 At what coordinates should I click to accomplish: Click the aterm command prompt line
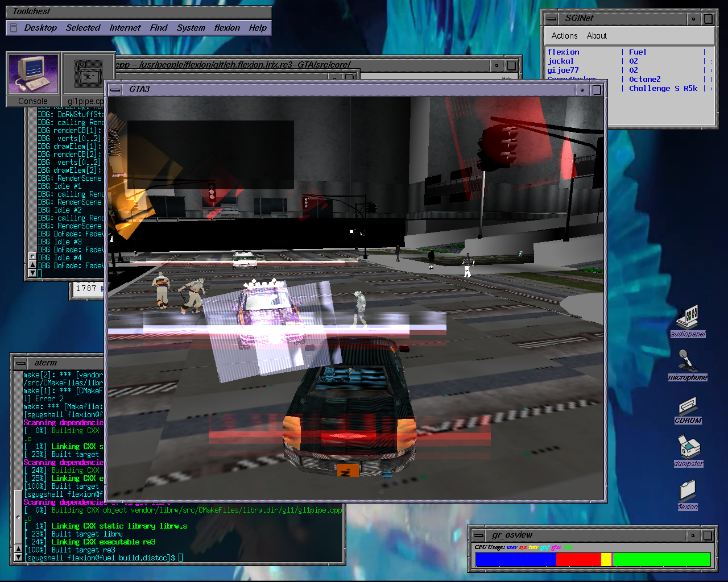[104, 558]
